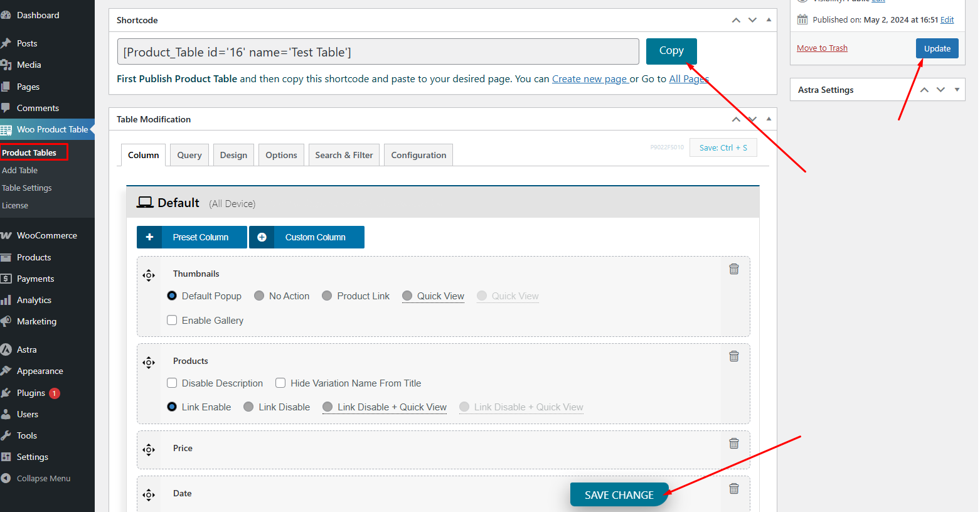This screenshot has height=512, width=980.
Task: Click the Plugins plug icon
Action: pyautogui.click(x=6, y=393)
